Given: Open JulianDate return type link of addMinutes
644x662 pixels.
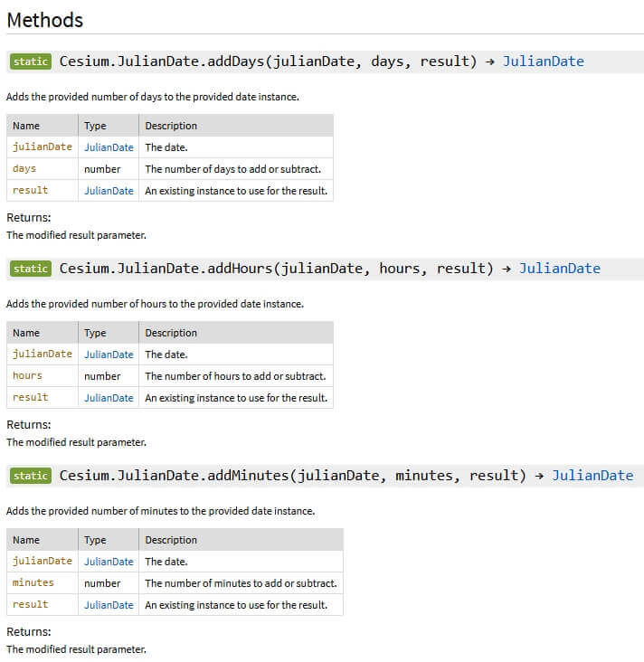Looking at the screenshot, I should coord(592,476).
